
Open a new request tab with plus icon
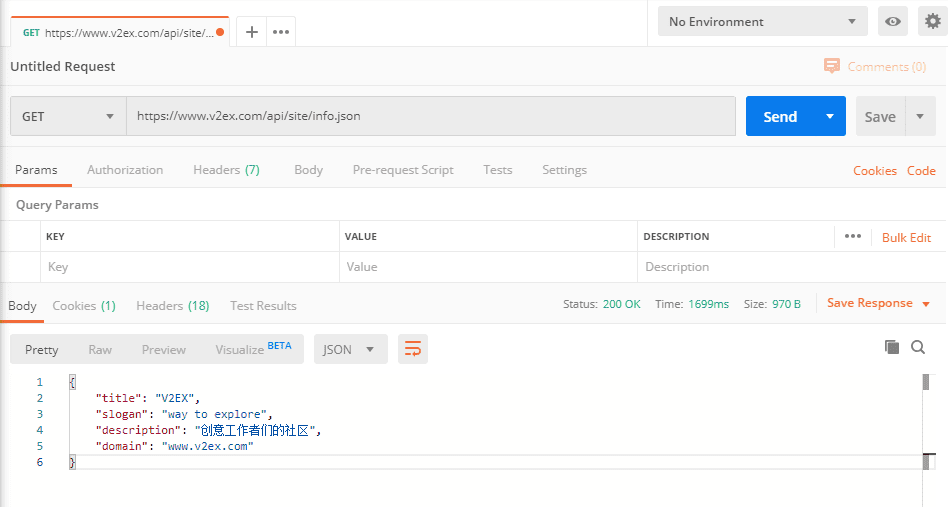click(252, 32)
